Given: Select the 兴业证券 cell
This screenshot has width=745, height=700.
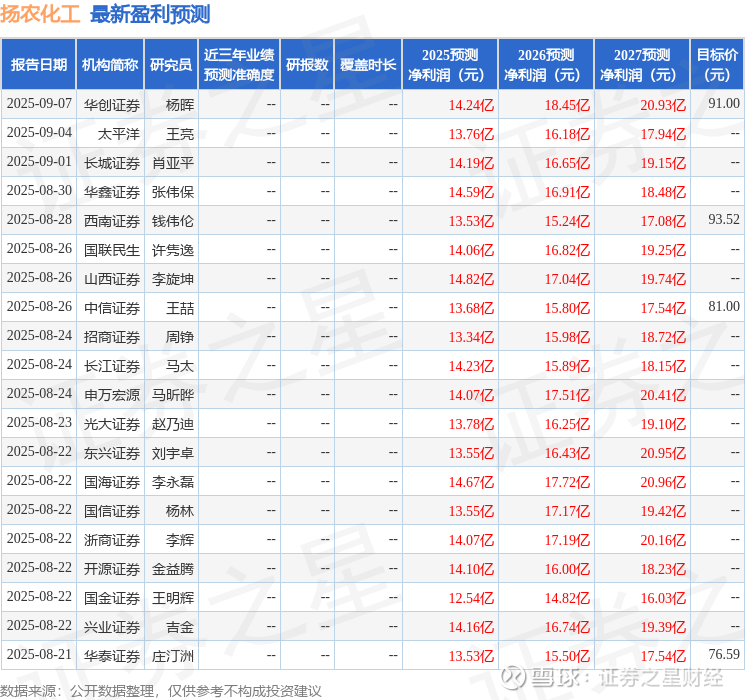Looking at the screenshot, I should coord(112,627).
